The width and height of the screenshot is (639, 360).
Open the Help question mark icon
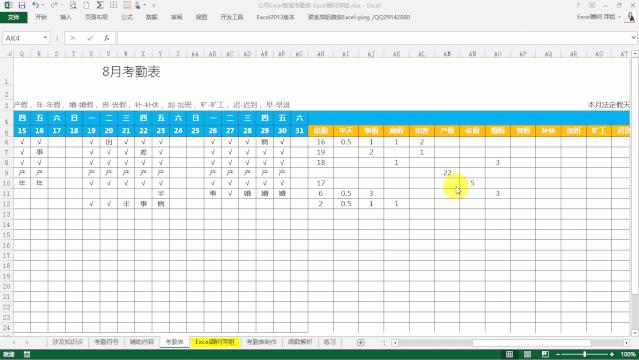tap(578, 5)
